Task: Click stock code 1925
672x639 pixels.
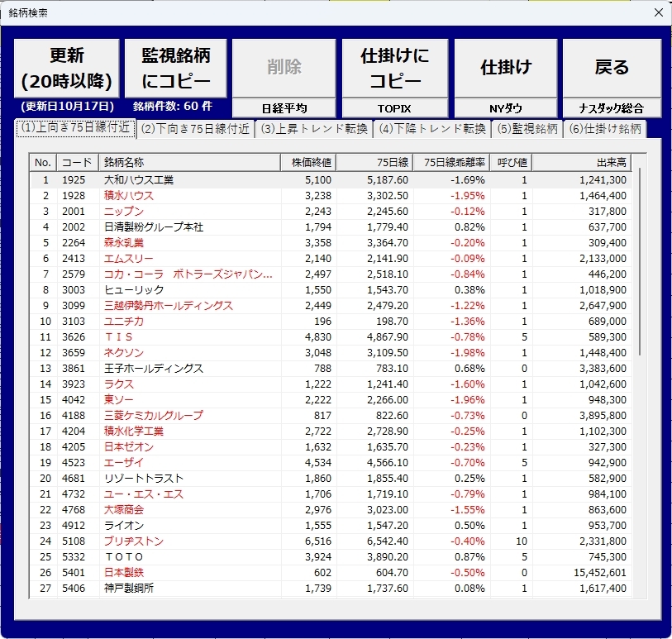Action: (x=74, y=180)
